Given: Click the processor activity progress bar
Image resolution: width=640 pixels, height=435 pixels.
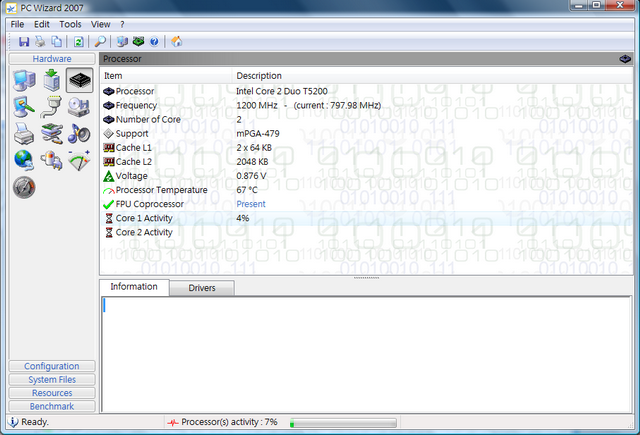Looking at the screenshot, I should 343,423.
